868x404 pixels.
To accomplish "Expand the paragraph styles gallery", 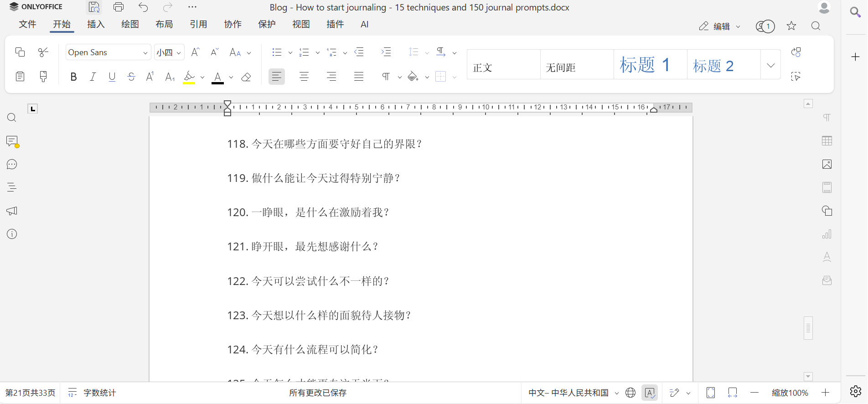I will pos(770,65).
